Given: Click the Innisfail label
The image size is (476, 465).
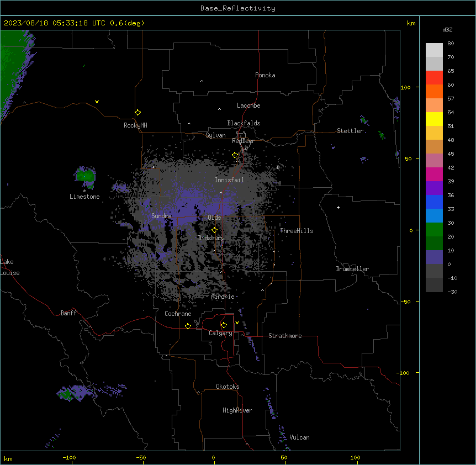Looking at the screenshot, I should tap(229, 180).
